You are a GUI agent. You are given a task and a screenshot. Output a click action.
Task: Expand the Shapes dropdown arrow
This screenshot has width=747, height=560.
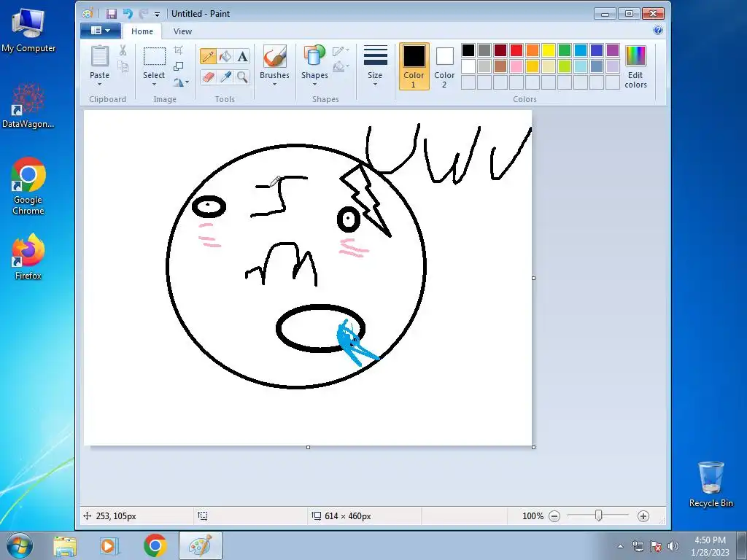click(x=314, y=85)
